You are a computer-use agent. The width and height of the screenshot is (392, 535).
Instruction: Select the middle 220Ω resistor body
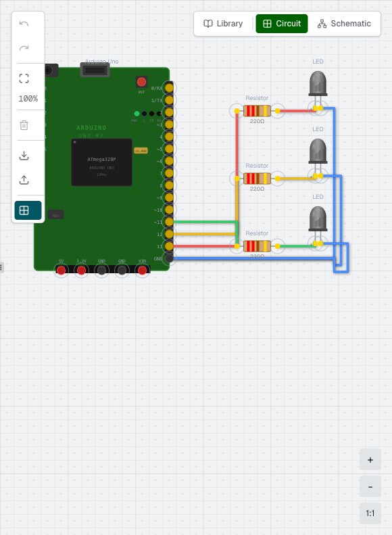coord(257,179)
